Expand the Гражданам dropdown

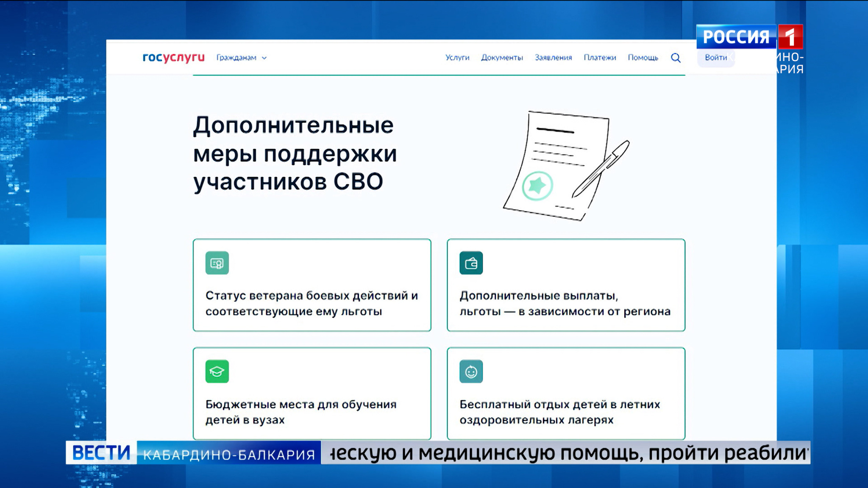click(242, 58)
